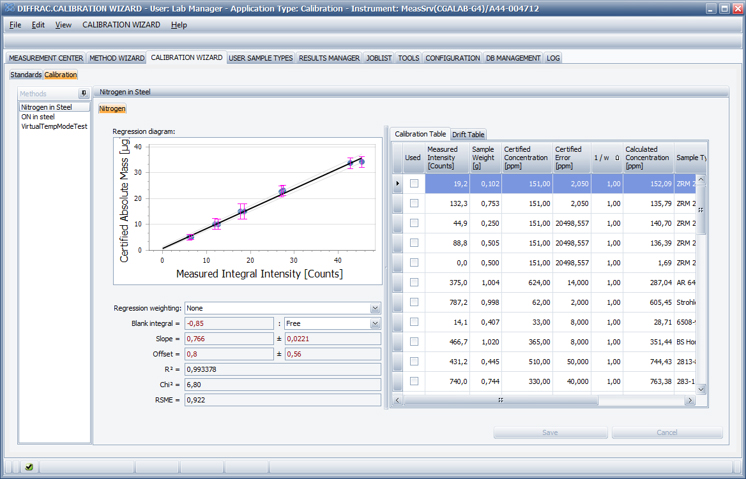
Task: Switch to the Drift Table tab
Action: click(468, 135)
